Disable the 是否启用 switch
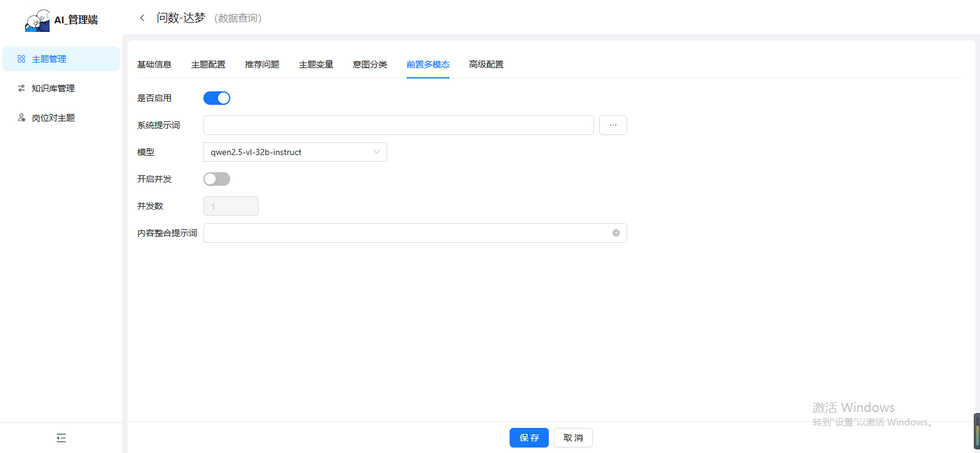980x453 pixels. [x=217, y=98]
